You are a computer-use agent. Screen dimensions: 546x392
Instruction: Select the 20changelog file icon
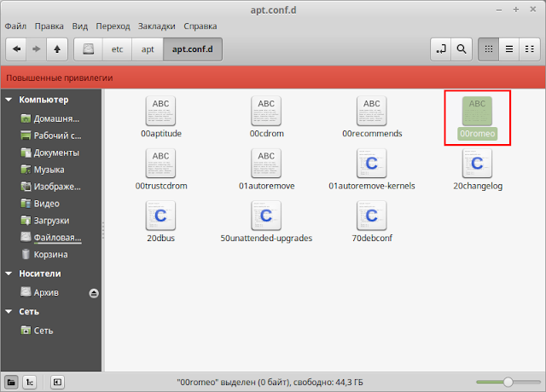tap(477, 163)
